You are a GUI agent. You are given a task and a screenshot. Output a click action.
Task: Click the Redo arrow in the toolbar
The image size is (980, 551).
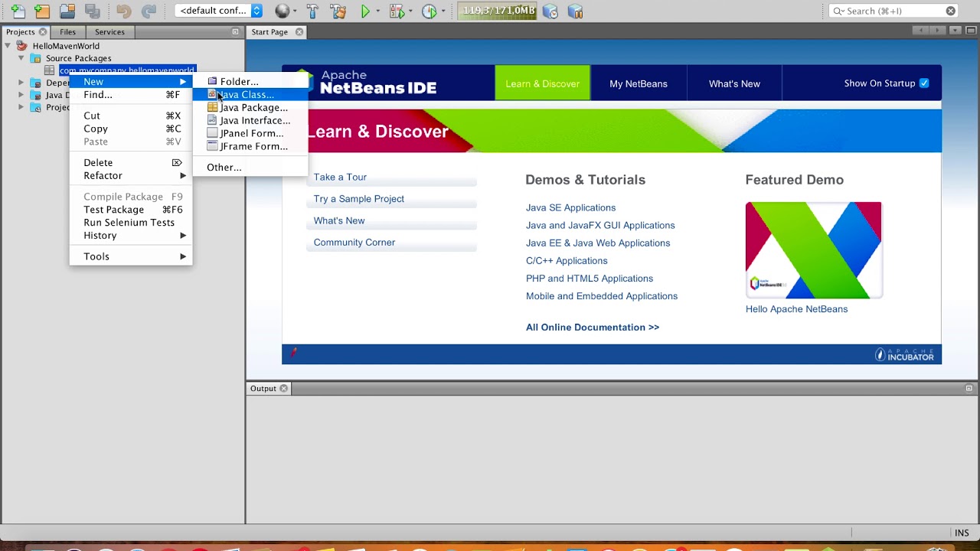[149, 11]
